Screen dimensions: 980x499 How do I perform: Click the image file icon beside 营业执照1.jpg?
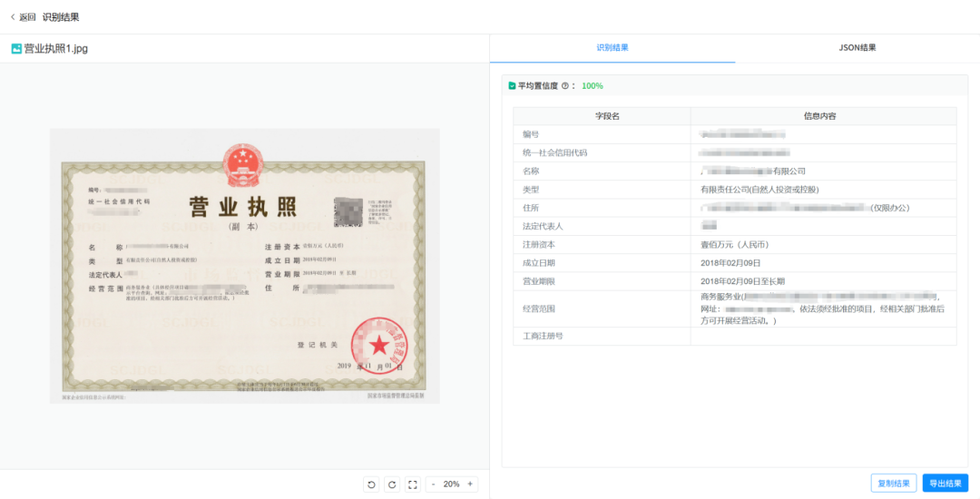point(16,49)
